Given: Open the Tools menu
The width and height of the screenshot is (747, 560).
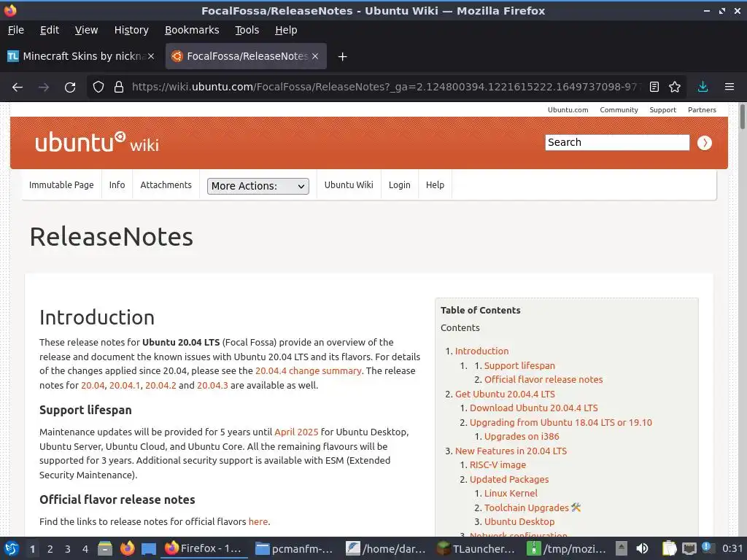Looking at the screenshot, I should [x=247, y=30].
